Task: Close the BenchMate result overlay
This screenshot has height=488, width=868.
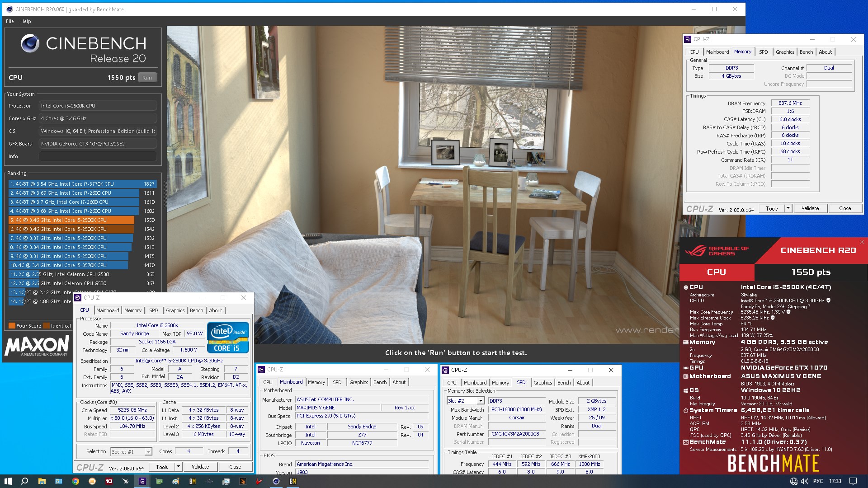Action: 862,242
